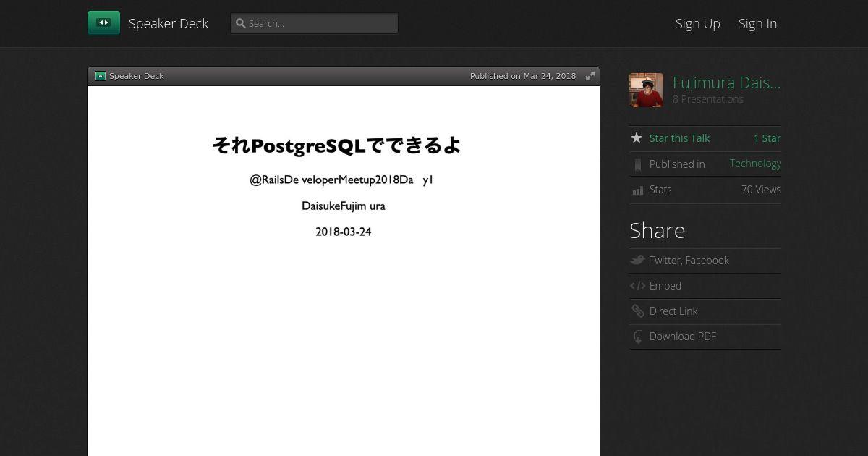Click the bookmark icon next to Published in

point(637,164)
